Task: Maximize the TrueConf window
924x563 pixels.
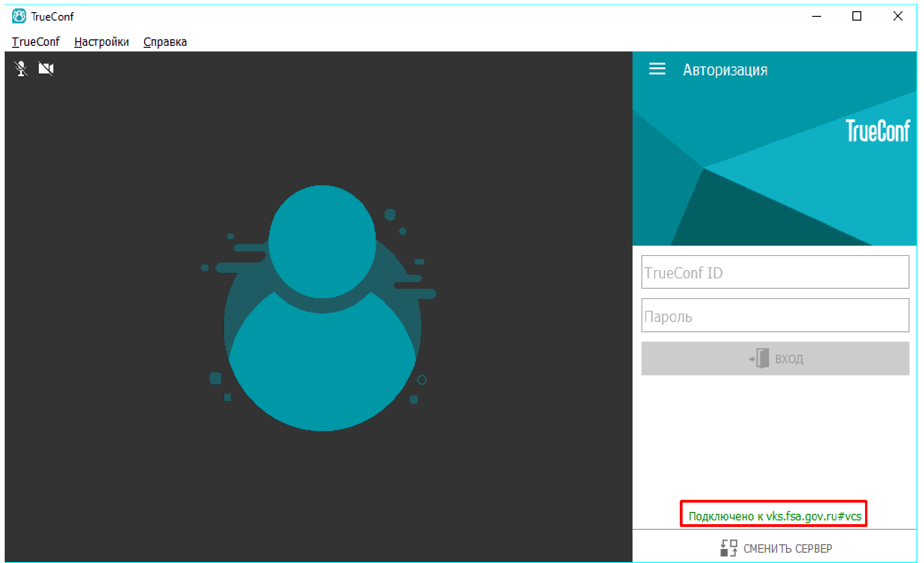Action: tap(857, 16)
